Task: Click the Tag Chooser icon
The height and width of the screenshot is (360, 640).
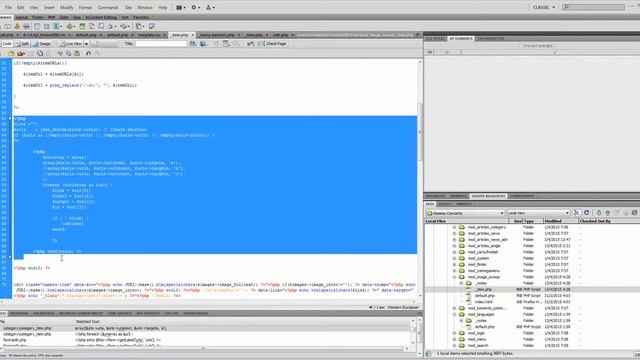Action: [x=151, y=26]
